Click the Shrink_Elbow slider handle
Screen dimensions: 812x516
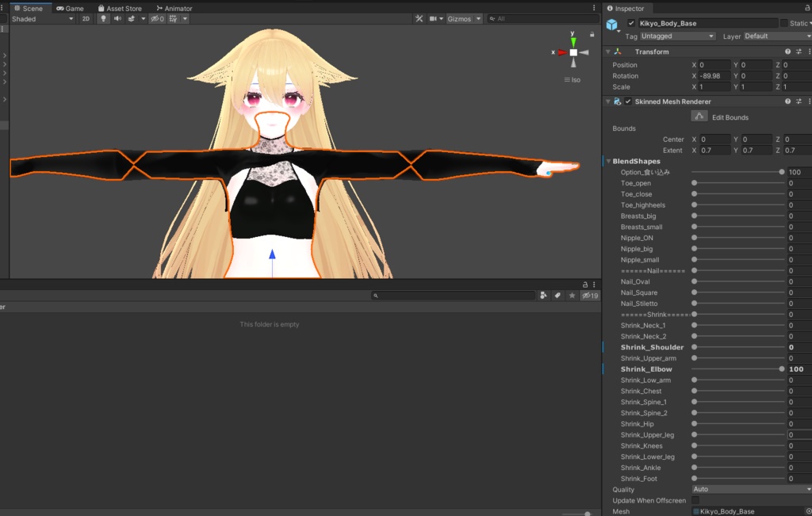(x=782, y=369)
